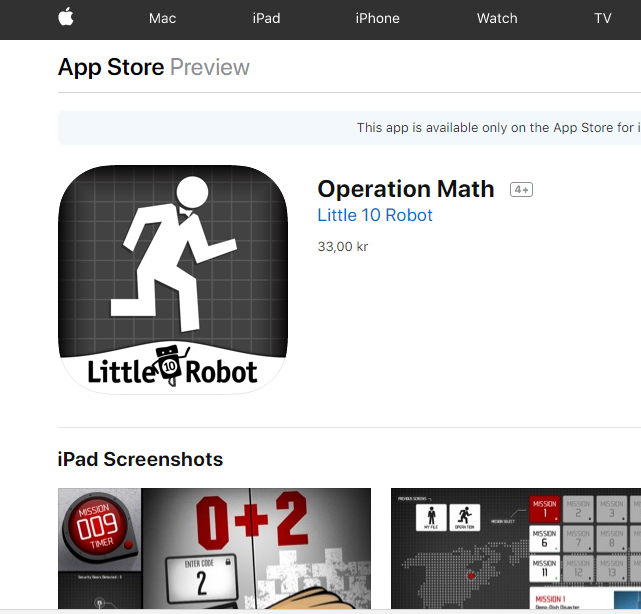641x614 pixels.
Task: Click the Operation running-man icon
Action: [464, 518]
